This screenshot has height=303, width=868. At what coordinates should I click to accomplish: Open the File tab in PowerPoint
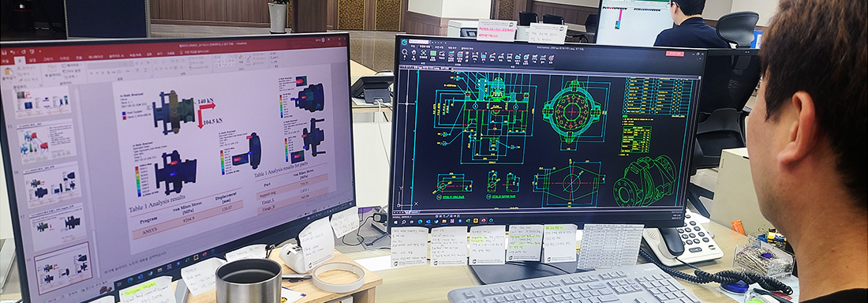pyautogui.click(x=6, y=61)
